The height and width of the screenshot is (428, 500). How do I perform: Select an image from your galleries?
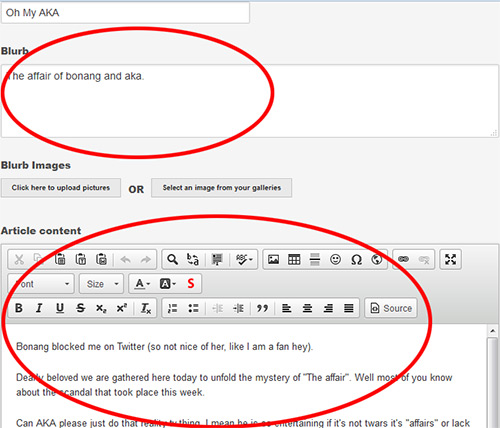pos(222,188)
